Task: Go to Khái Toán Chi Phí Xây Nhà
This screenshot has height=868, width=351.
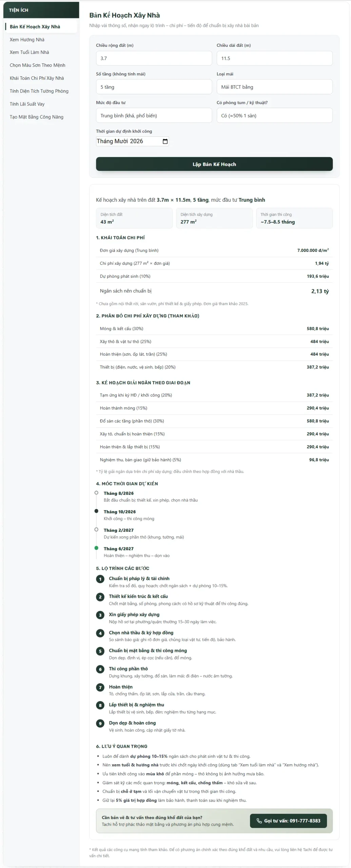Action: coord(37,78)
